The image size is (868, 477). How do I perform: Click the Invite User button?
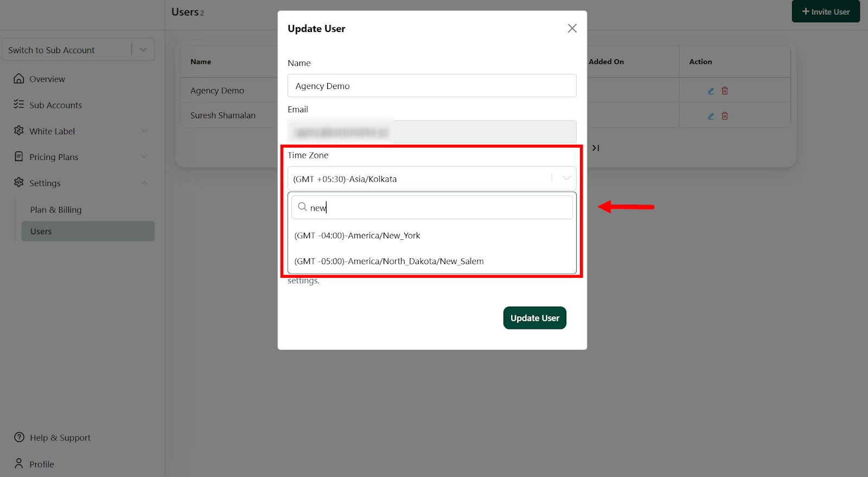826,11
